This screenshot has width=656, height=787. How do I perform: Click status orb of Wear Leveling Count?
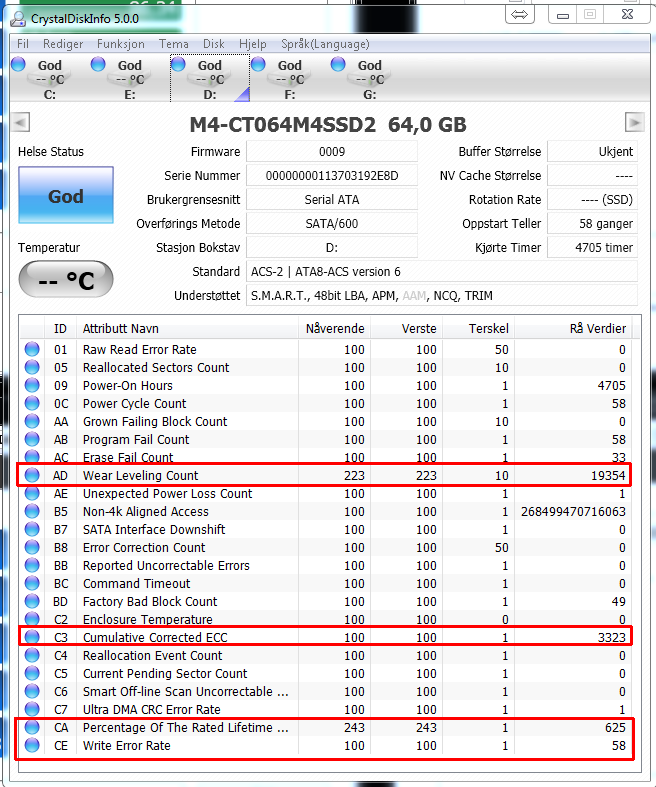[x=32, y=475]
